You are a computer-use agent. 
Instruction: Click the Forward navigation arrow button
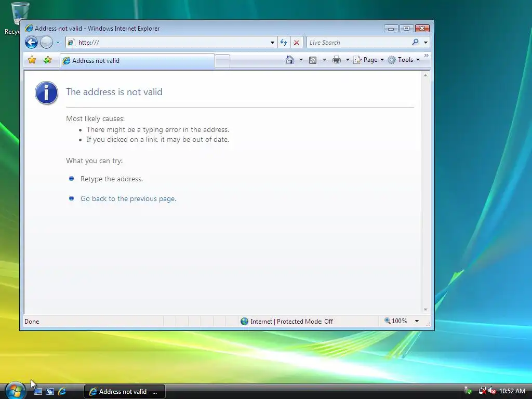click(x=46, y=43)
